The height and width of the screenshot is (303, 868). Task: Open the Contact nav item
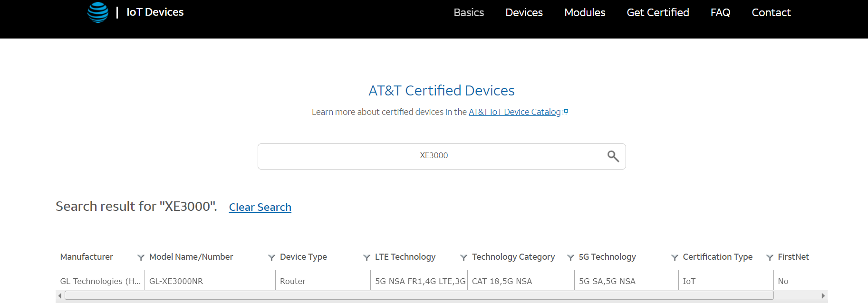(x=771, y=12)
